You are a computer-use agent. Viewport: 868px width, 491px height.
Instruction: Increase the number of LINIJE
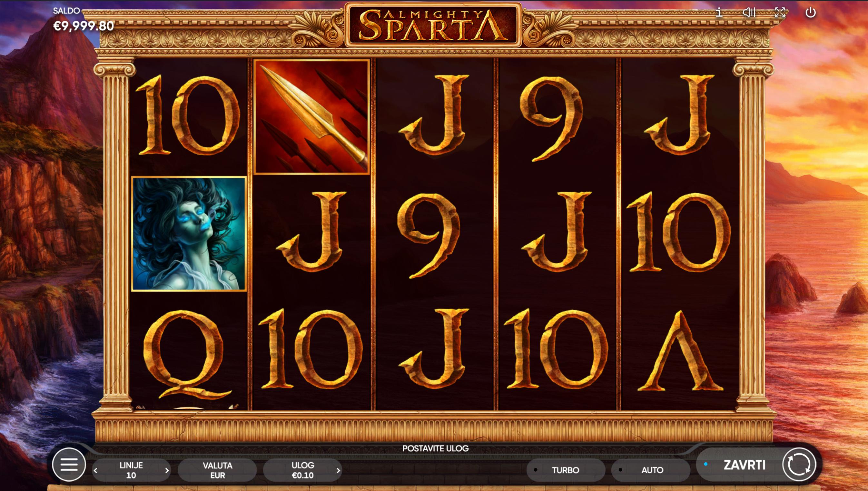click(167, 470)
